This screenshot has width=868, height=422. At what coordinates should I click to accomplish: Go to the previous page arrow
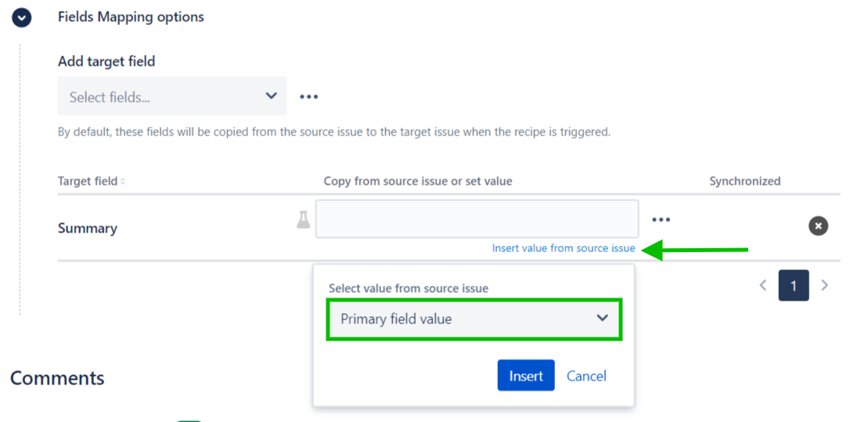(763, 286)
